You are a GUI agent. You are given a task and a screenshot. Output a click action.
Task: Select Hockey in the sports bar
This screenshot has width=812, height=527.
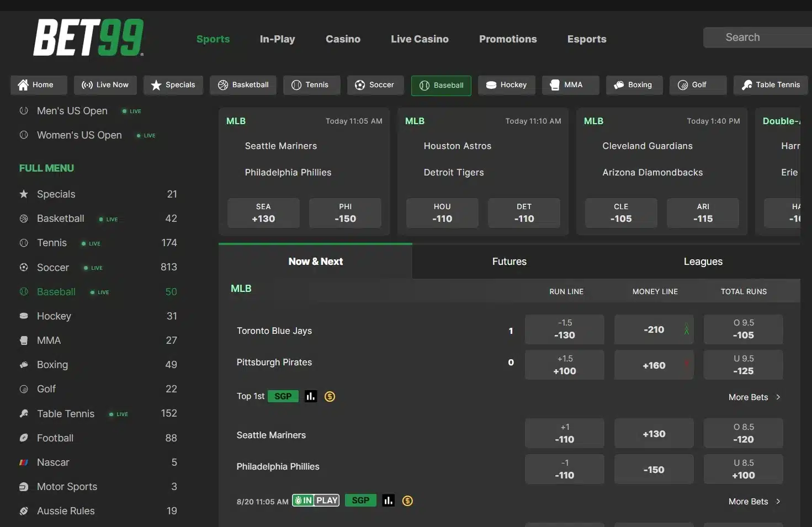tap(507, 85)
